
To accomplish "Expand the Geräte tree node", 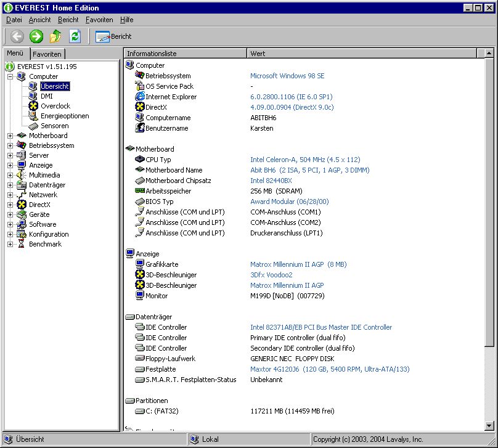I will click(x=10, y=214).
